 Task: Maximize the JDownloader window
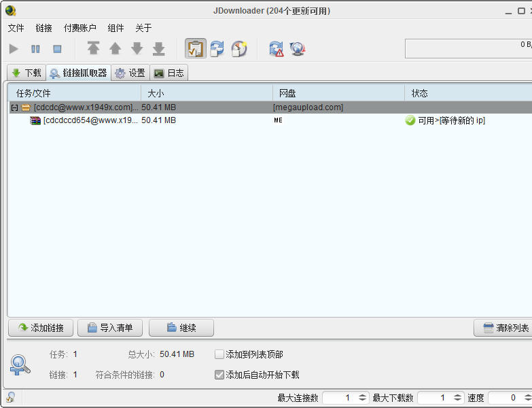[x=522, y=11]
